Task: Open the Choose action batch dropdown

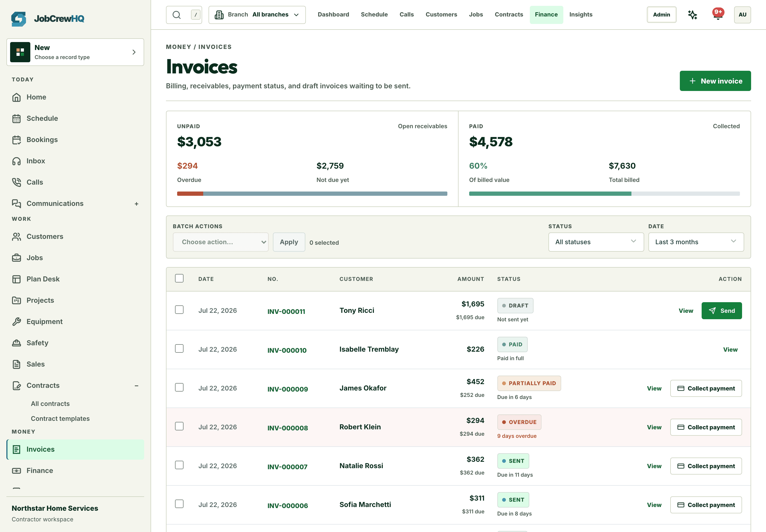Action: 221,242
